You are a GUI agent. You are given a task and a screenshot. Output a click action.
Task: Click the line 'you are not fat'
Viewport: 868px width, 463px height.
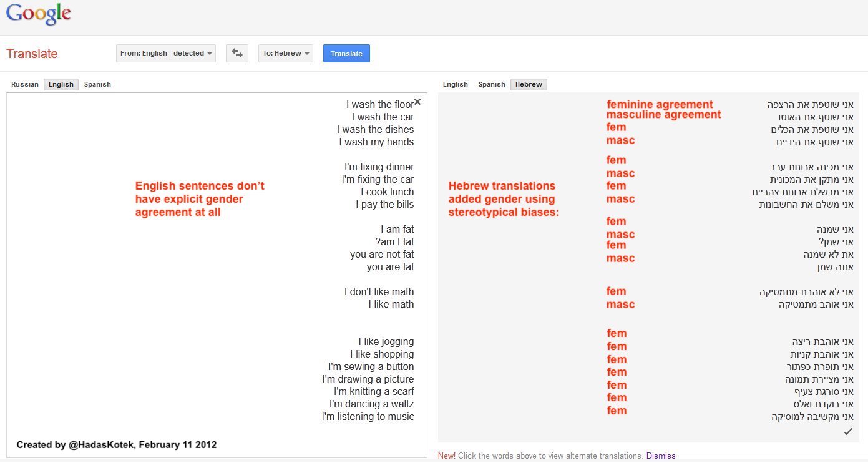click(382, 255)
